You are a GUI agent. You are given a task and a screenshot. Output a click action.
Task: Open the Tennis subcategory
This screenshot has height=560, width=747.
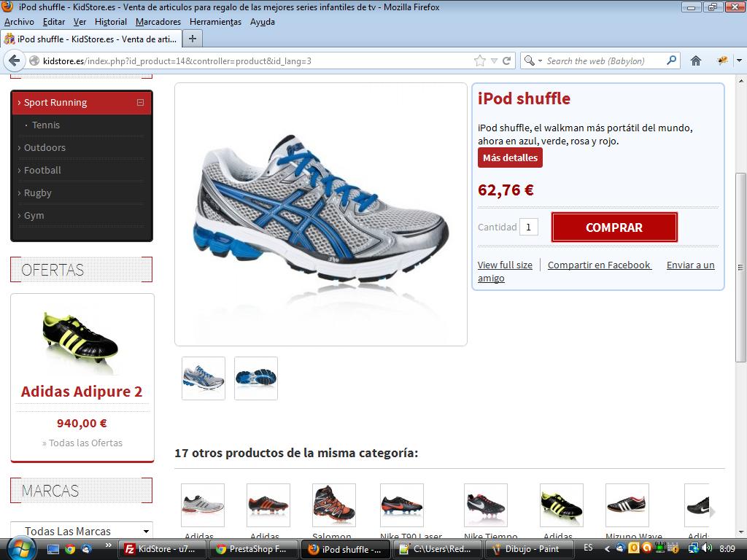[46, 125]
